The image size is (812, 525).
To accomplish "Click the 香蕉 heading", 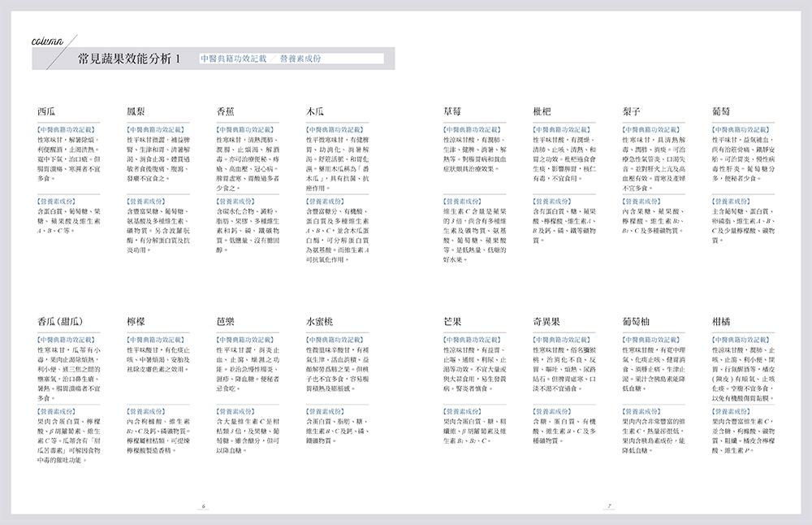I will pyautogui.click(x=225, y=111).
